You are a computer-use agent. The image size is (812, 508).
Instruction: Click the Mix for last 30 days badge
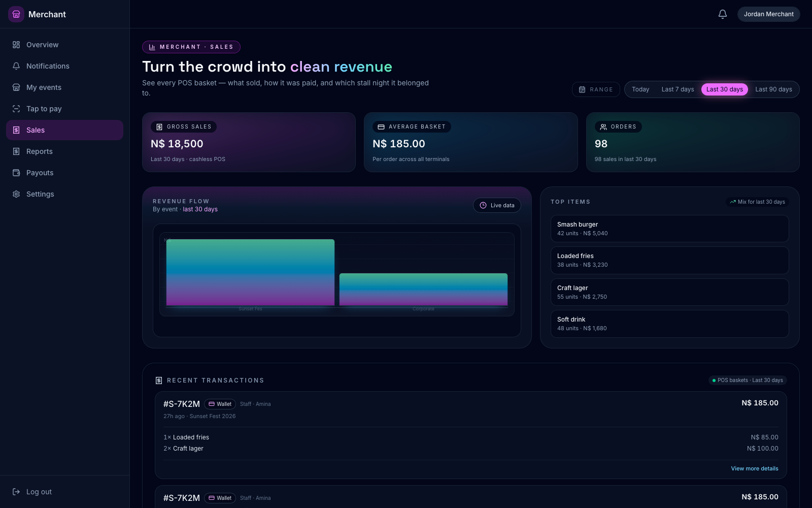click(x=757, y=202)
